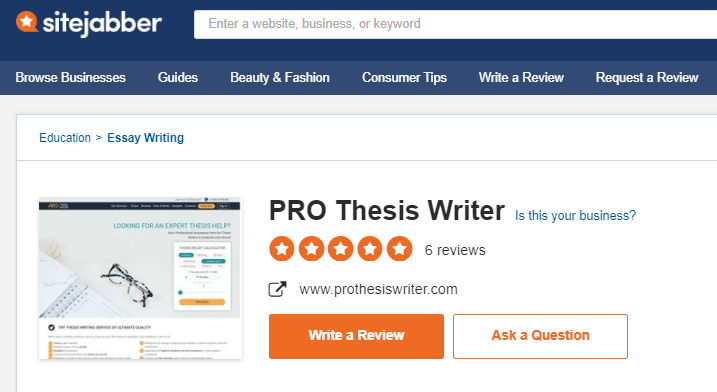Follow the Education breadcrumb link
717x392 pixels.
(65, 138)
